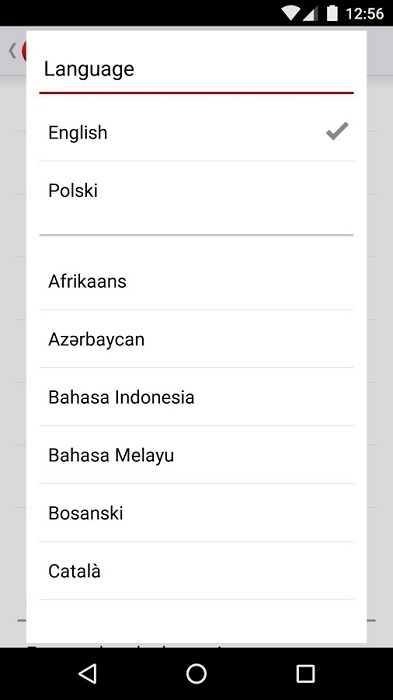Choose Afrikaans from the language list

[196, 281]
